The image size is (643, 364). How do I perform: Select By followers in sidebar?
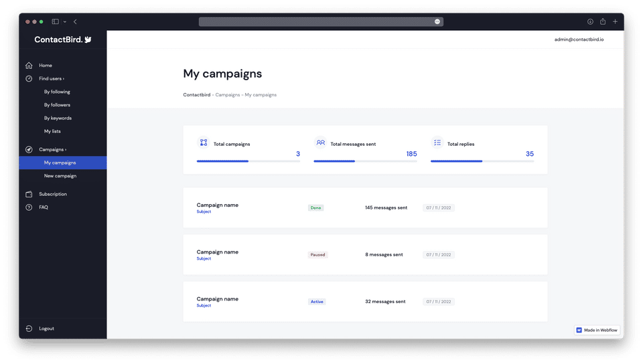click(x=57, y=105)
